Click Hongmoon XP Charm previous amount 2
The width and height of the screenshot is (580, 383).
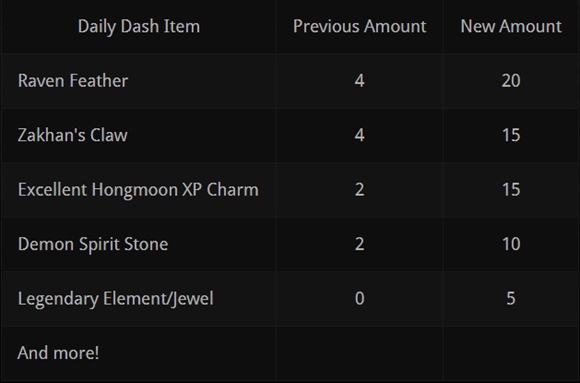(360, 189)
